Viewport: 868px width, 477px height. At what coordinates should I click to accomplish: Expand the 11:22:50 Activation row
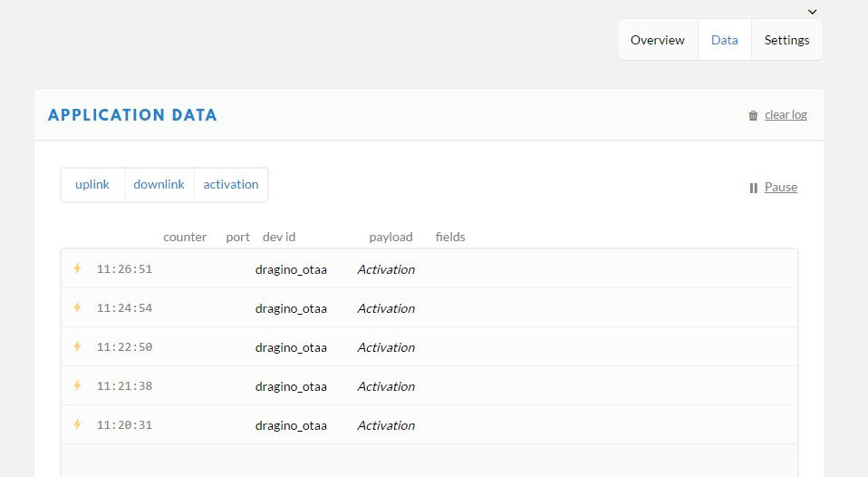tap(429, 346)
